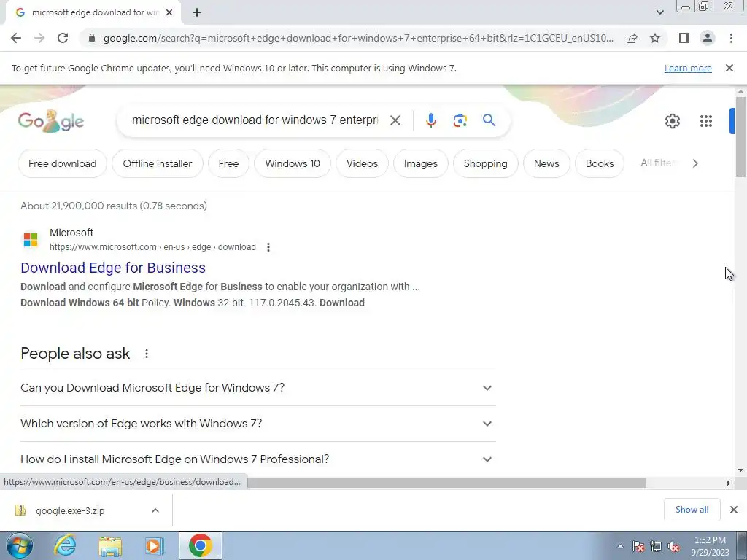
Task: Dismiss the Windows 7 update notice
Action: pyautogui.click(x=729, y=68)
